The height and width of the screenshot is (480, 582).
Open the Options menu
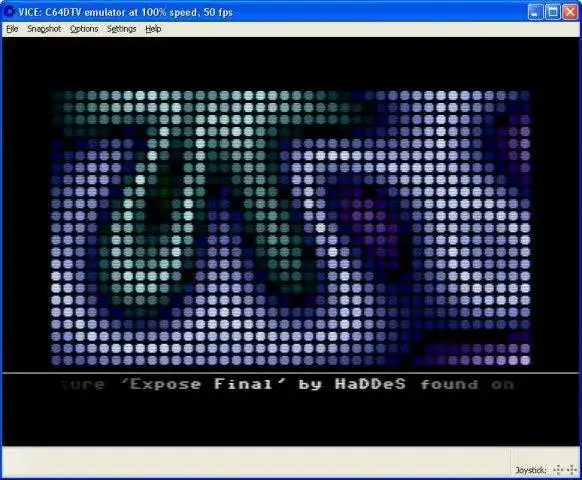pyautogui.click(x=84, y=29)
